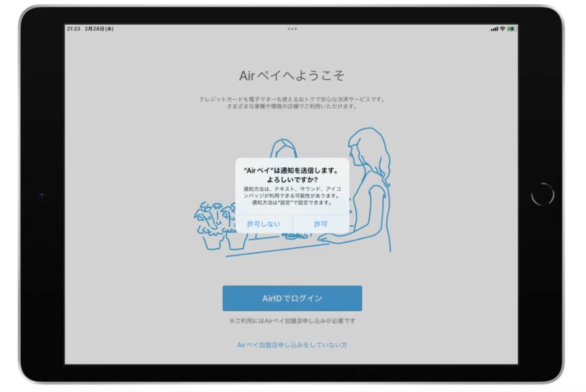Tap the dialog text 通知方法は“設定”で設定できます
586x392 pixels.
292,203
